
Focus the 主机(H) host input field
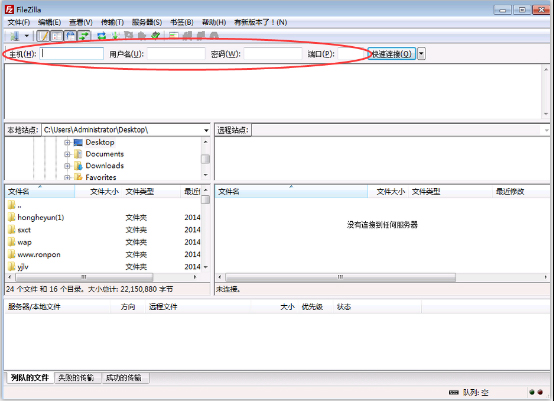pos(72,54)
